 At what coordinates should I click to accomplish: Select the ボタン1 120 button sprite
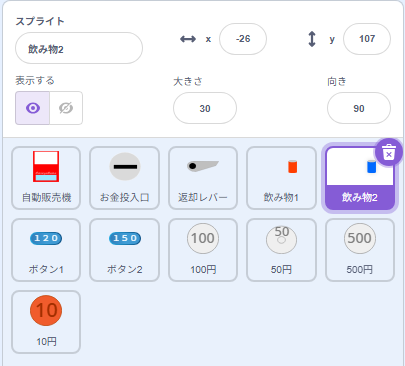(x=46, y=250)
